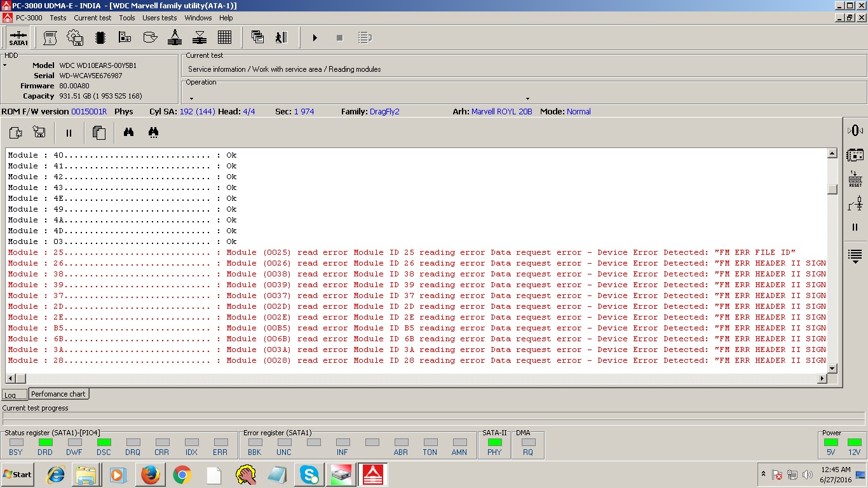Open the scroll-shaped info icon in main toolbar
Viewport: 868px width, 488px height.
point(50,37)
